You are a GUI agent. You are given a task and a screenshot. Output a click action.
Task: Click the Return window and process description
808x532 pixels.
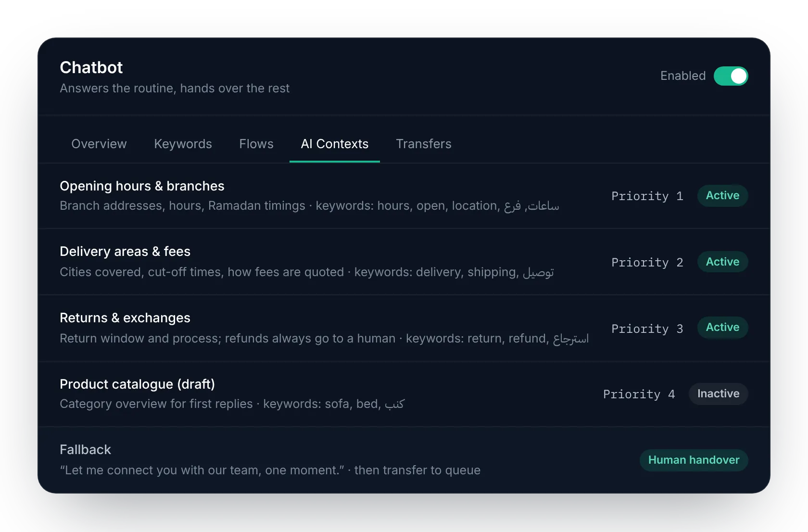[324, 339]
